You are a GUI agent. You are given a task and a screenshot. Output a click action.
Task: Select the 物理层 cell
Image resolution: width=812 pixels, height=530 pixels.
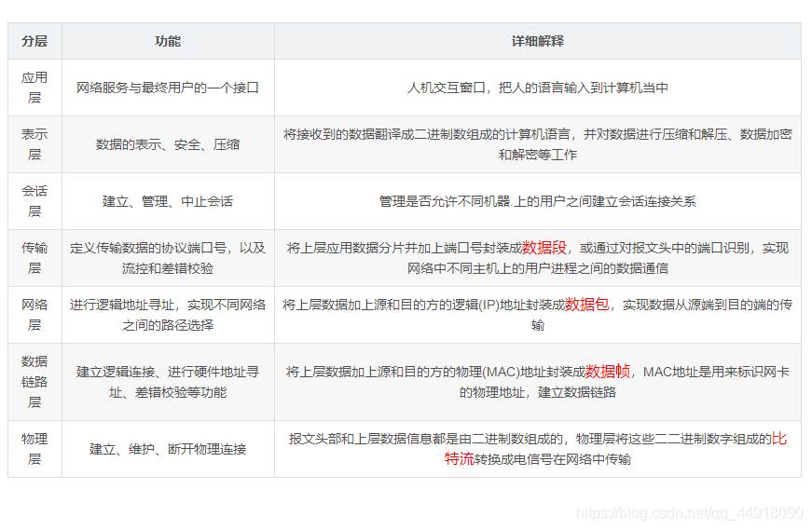click(x=34, y=449)
